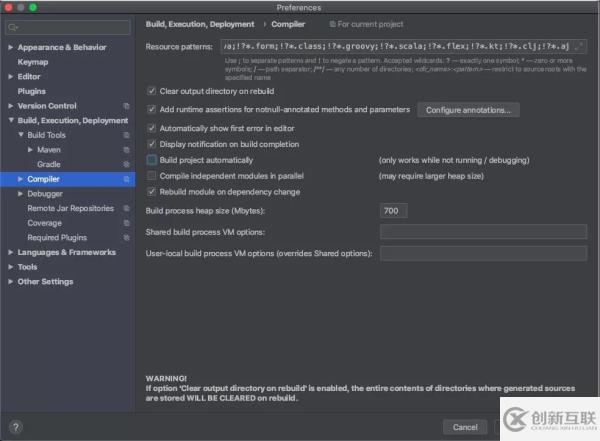
Task: Expand the Compiler node arrow
Action: [x=20, y=179]
